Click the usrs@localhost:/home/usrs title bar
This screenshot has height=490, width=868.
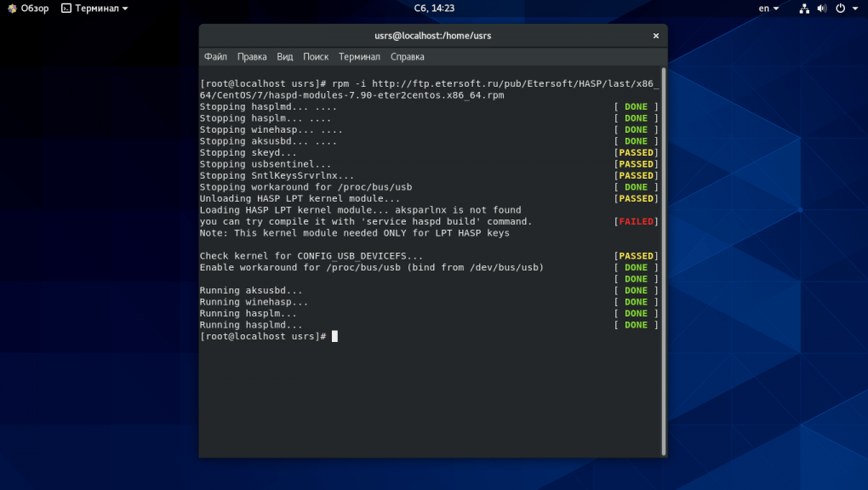coord(432,36)
